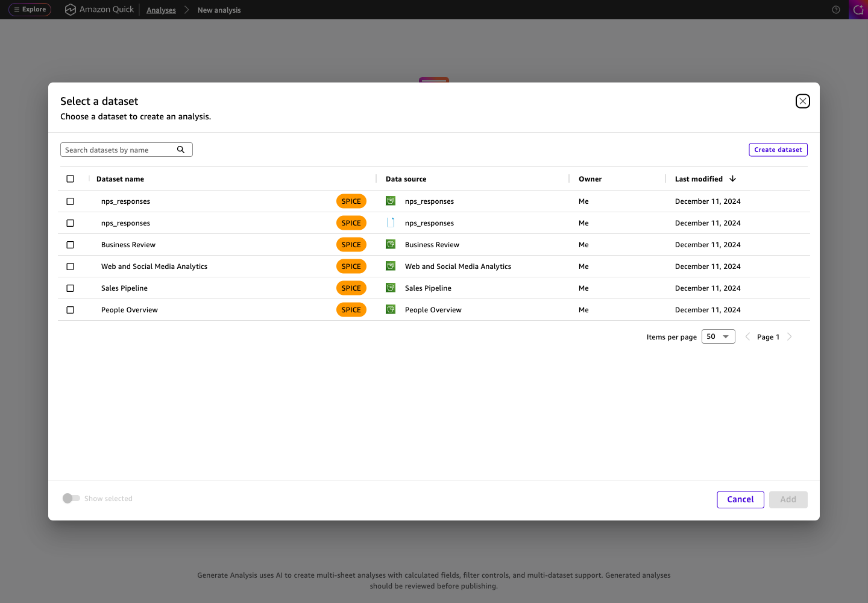Click People Overview dataset name
868x603 pixels.
[x=130, y=310]
